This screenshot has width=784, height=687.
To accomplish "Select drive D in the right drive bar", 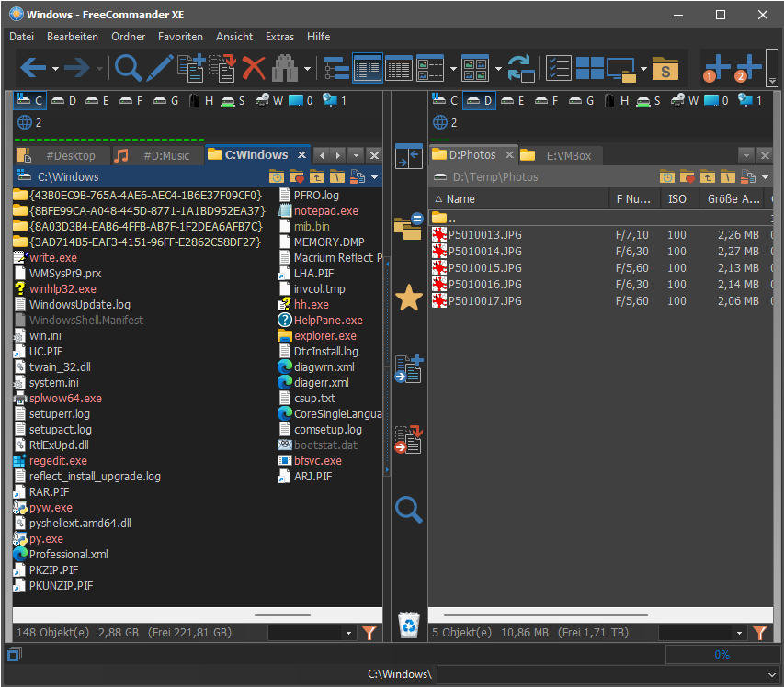I will tap(479, 100).
